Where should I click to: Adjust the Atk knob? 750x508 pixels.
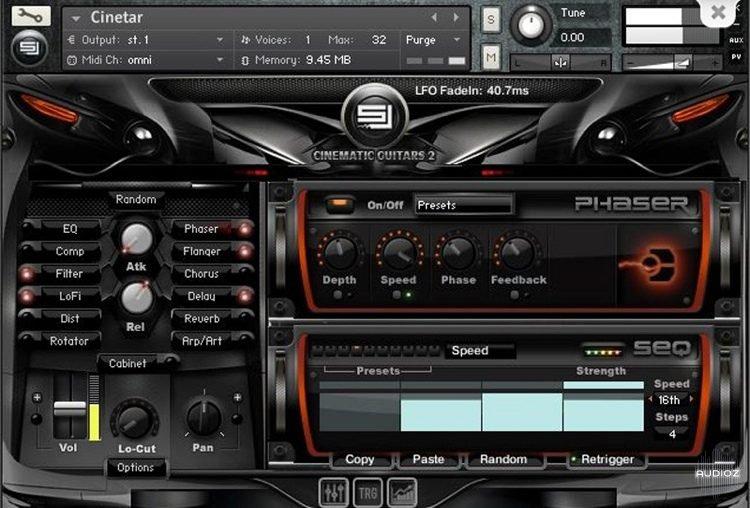click(x=137, y=239)
